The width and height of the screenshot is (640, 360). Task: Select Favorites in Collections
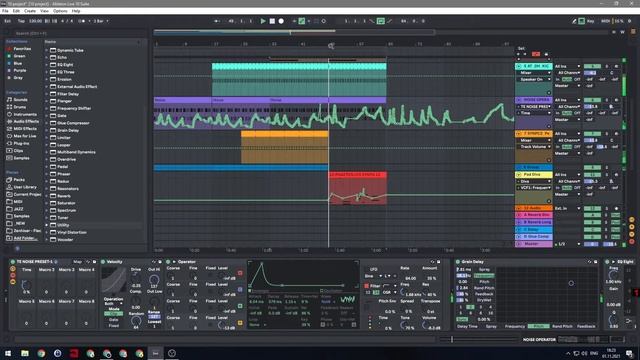(22, 49)
